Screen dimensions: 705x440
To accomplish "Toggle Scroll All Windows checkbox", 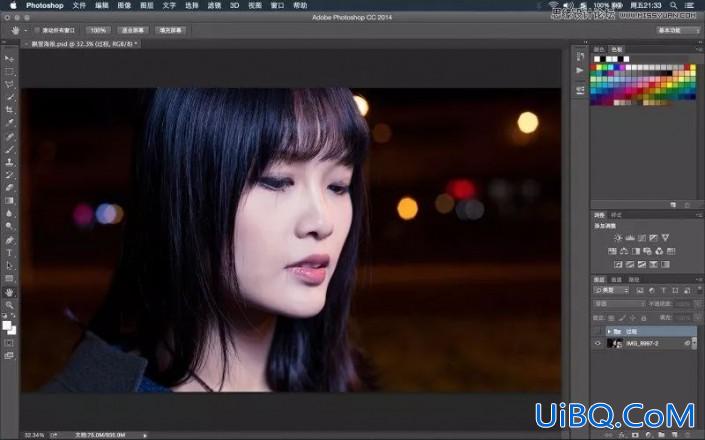I will (37, 30).
